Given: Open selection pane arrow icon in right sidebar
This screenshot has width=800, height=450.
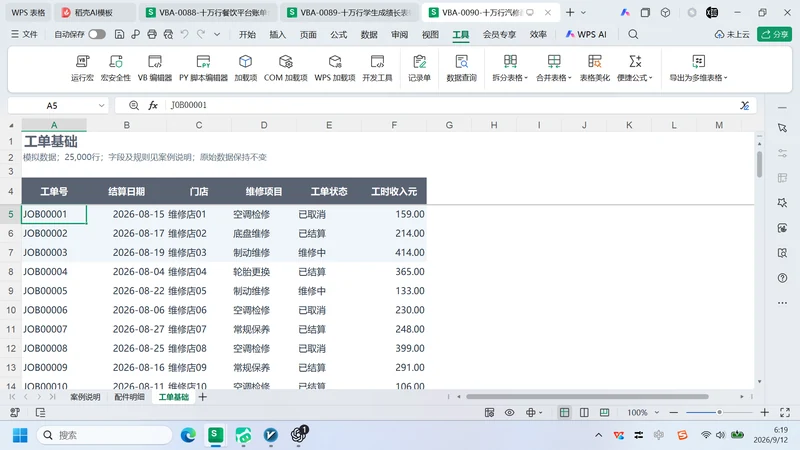Looking at the screenshot, I should point(782,128).
